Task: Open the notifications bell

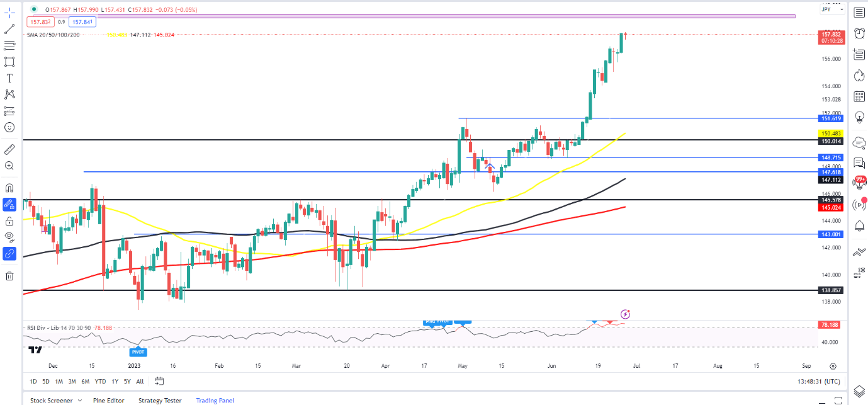Action: [859, 226]
